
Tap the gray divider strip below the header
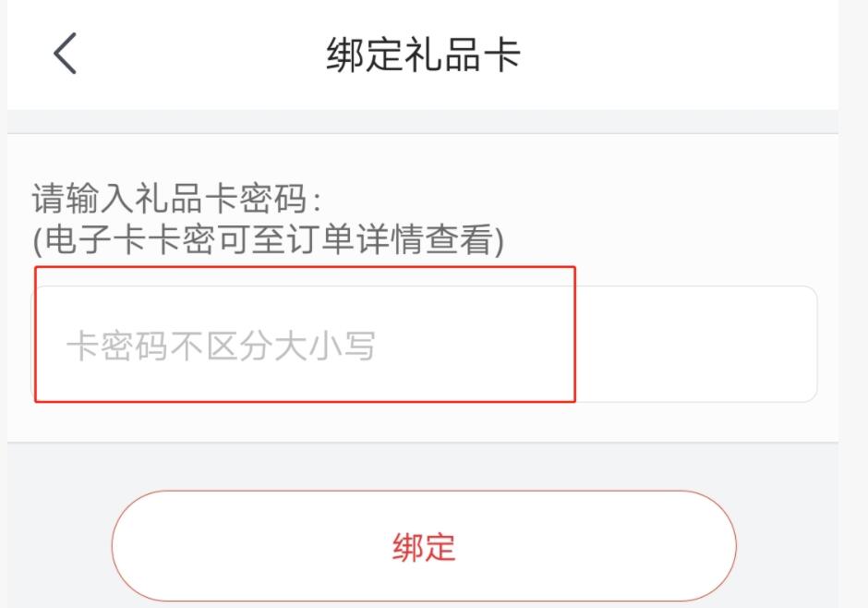(423, 121)
